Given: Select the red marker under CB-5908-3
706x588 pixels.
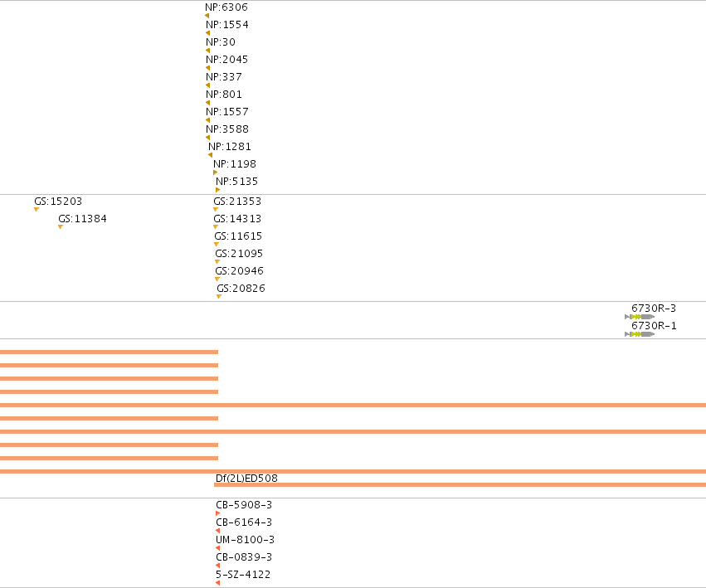Looking at the screenshot, I should click(218, 513).
